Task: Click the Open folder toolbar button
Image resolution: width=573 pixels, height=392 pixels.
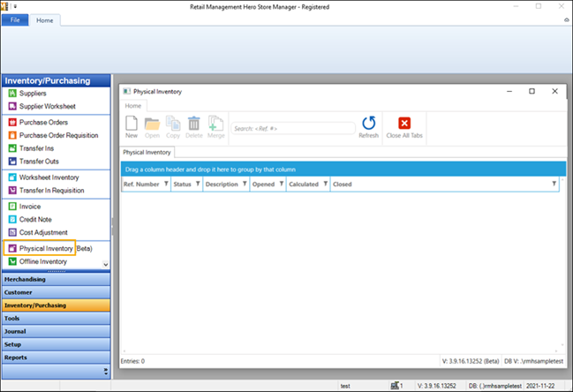Action: pyautogui.click(x=152, y=127)
